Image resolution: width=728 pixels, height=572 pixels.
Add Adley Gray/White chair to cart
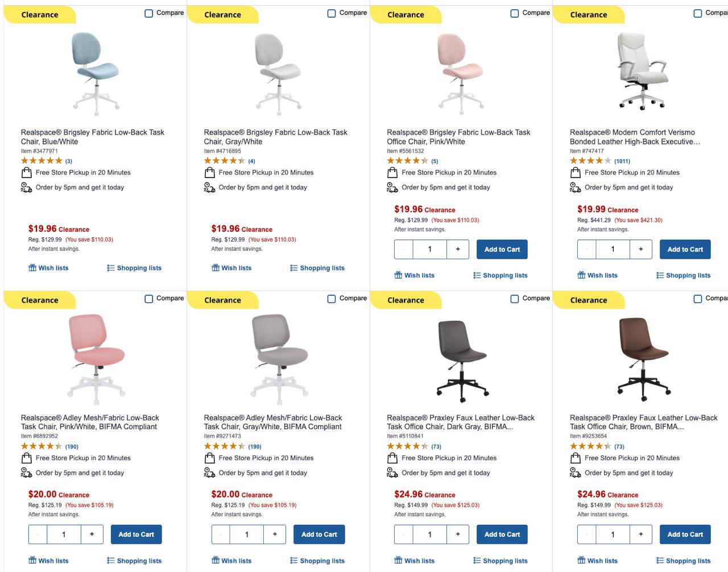coord(319,534)
